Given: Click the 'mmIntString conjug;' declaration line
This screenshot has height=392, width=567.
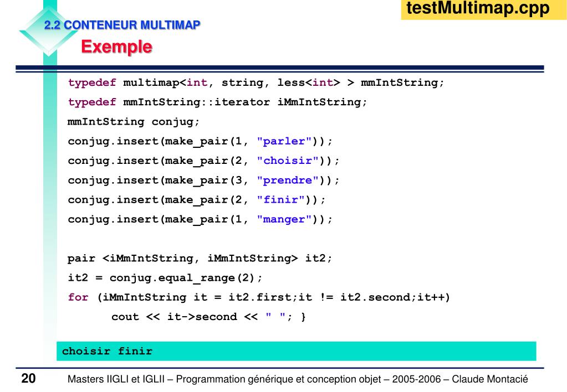Looking at the screenshot, I should pyautogui.click(x=134, y=122).
